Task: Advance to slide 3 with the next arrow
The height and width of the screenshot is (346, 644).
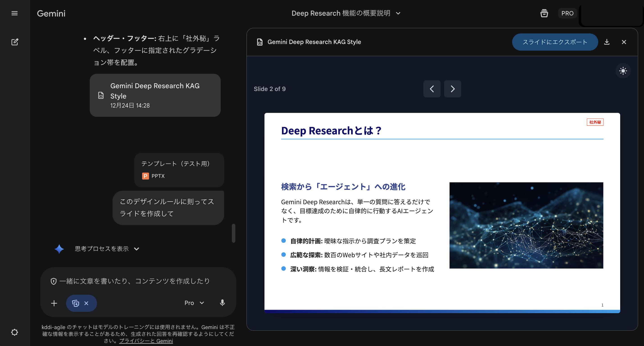Action: (x=453, y=89)
